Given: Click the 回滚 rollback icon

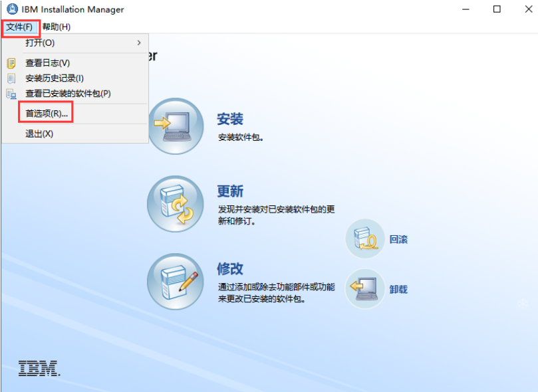Looking at the screenshot, I should (x=365, y=239).
